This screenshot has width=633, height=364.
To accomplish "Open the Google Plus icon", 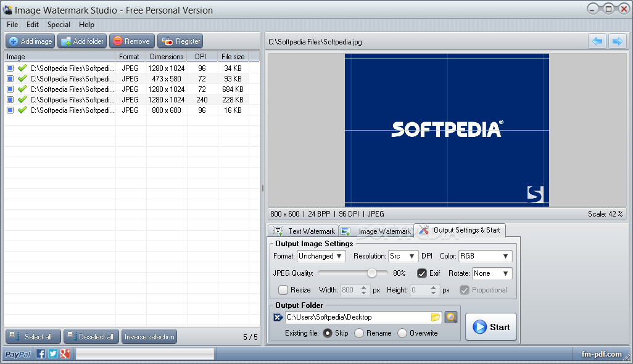I will (65, 354).
